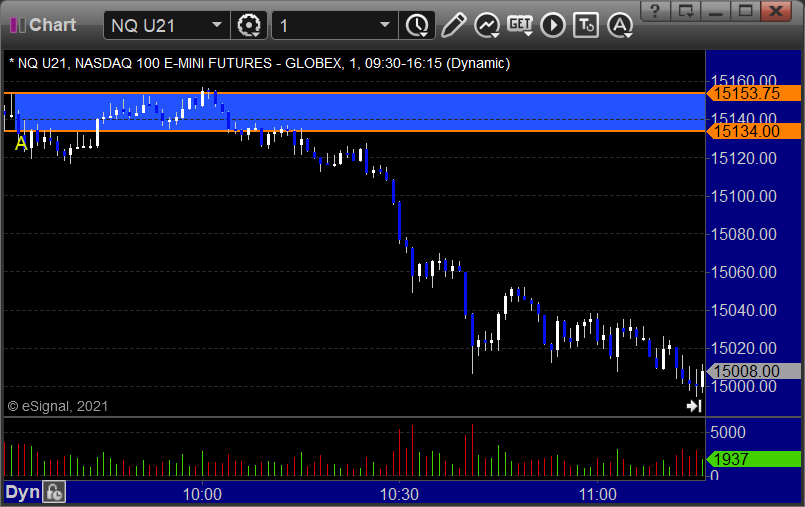Expand the interval dropdown showing 1

point(385,25)
